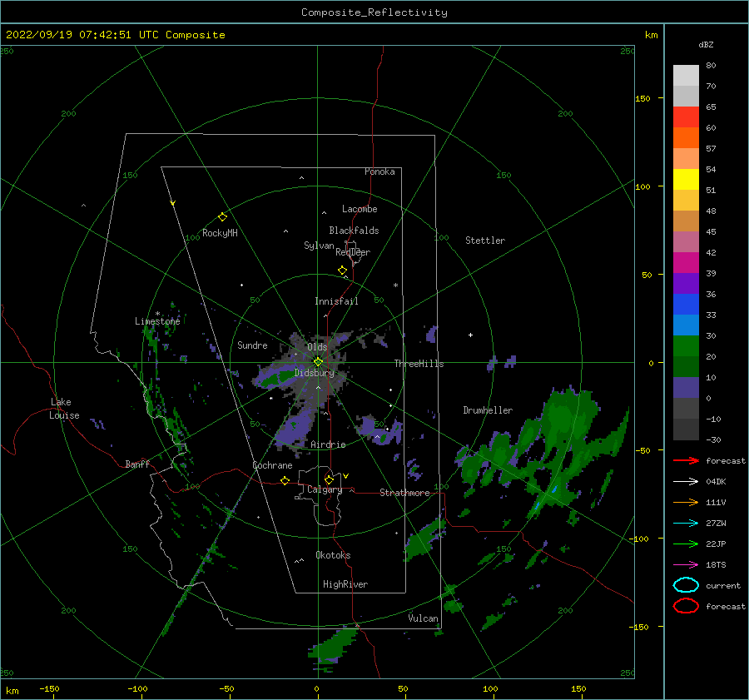This screenshot has width=749, height=700.
Task: Click the white asterisk marker above Limestone
Action: point(157,314)
